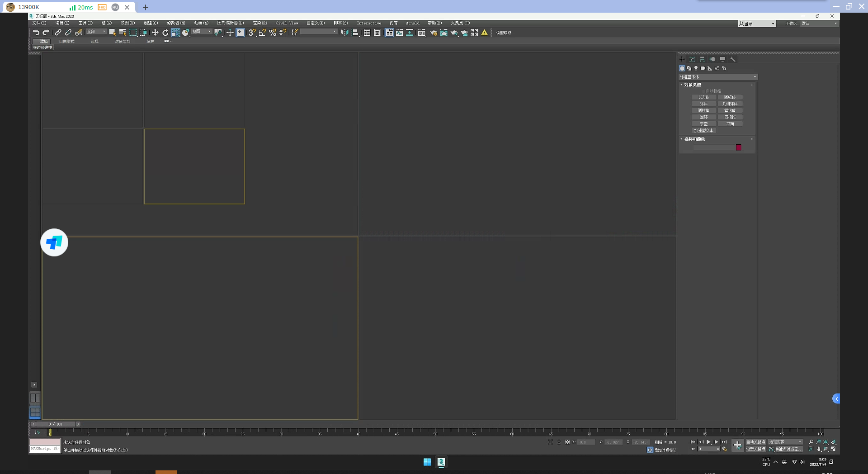The width and height of the screenshot is (868, 474).
Task: Open the Display panel tab
Action: [722, 59]
